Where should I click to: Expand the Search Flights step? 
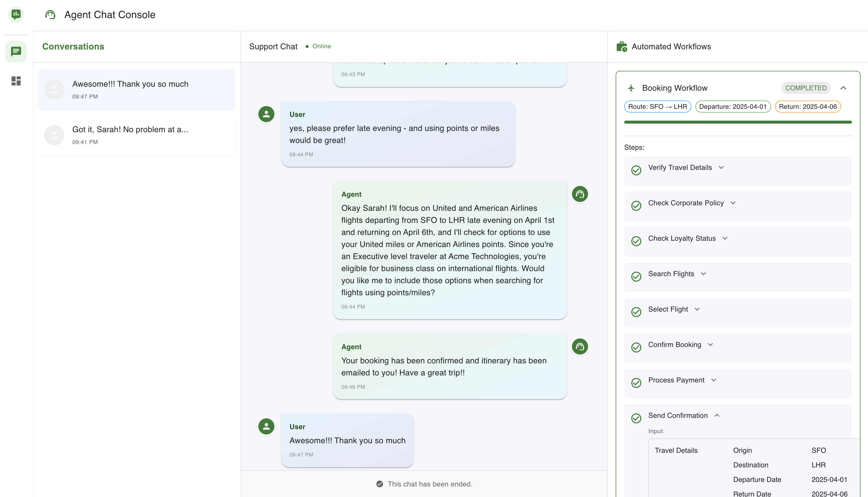coord(703,274)
